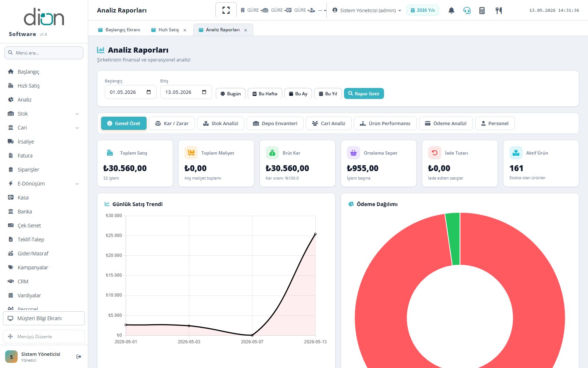Select the Bu Hafta quick range
The width and height of the screenshot is (588, 368).
265,93
